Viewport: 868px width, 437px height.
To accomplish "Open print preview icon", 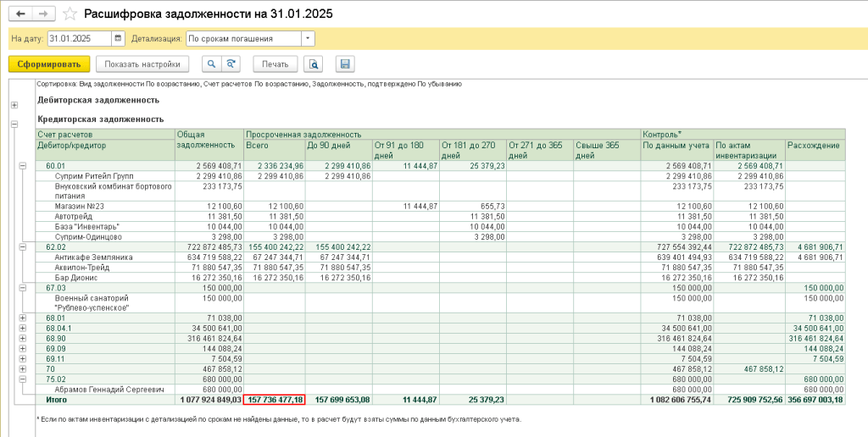I will 314,64.
